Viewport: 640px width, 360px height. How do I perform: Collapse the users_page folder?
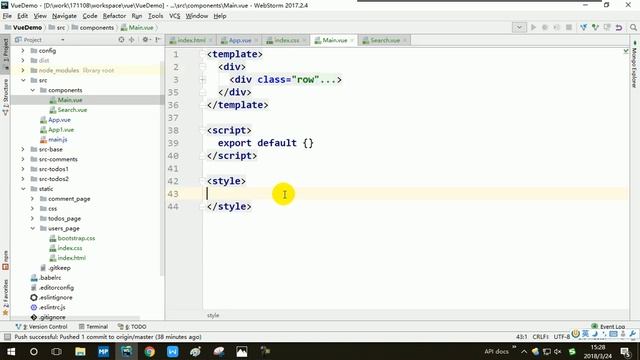[32, 229]
